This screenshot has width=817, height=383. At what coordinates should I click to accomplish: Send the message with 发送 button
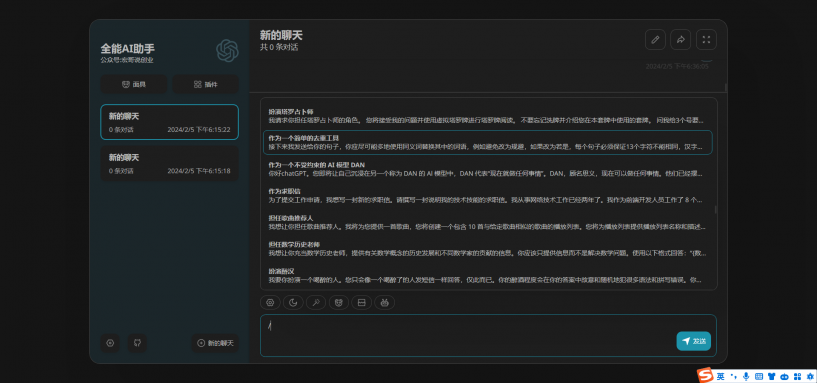pos(694,341)
